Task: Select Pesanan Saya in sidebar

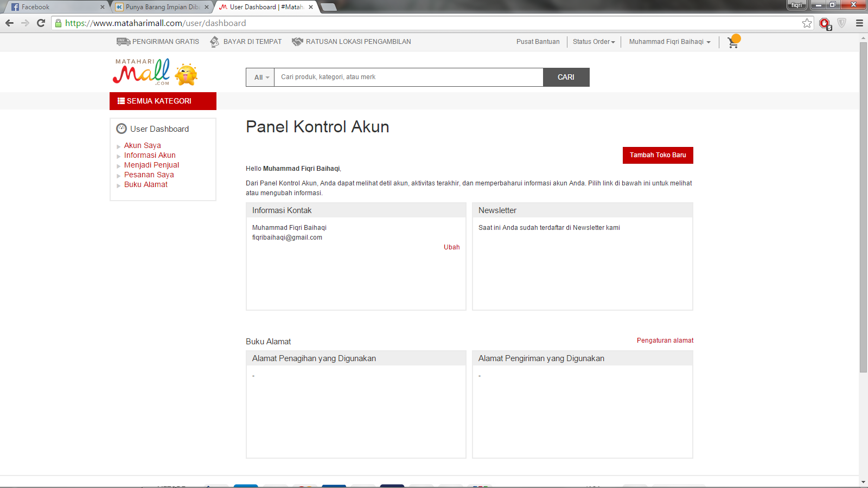Action: pos(149,175)
